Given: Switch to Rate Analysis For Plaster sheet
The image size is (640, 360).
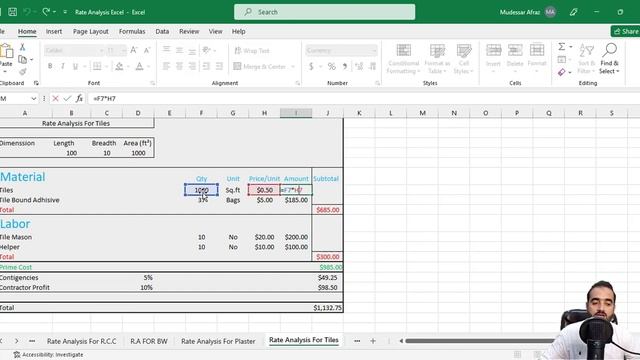Looking at the screenshot, I should click(218, 341).
